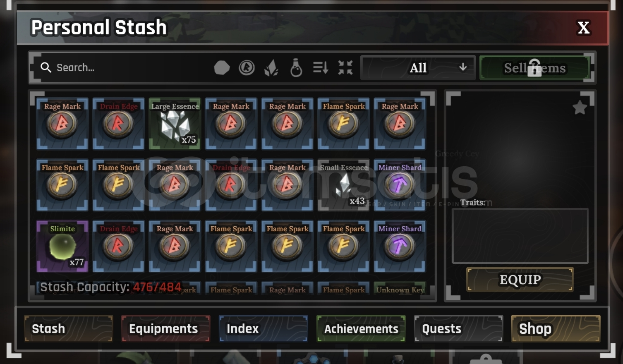Viewport: 623px width, 364px height.
Task: Toggle the potion flask filter icon
Action: click(296, 68)
